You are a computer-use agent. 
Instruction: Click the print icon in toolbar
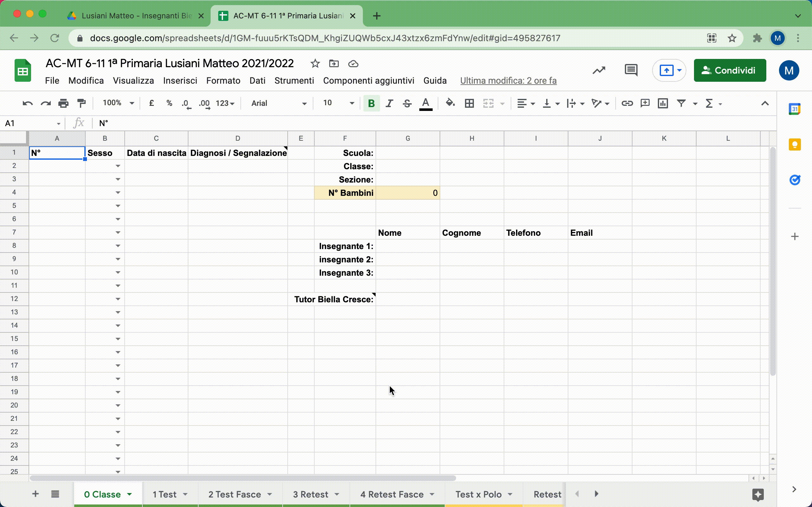coord(63,103)
